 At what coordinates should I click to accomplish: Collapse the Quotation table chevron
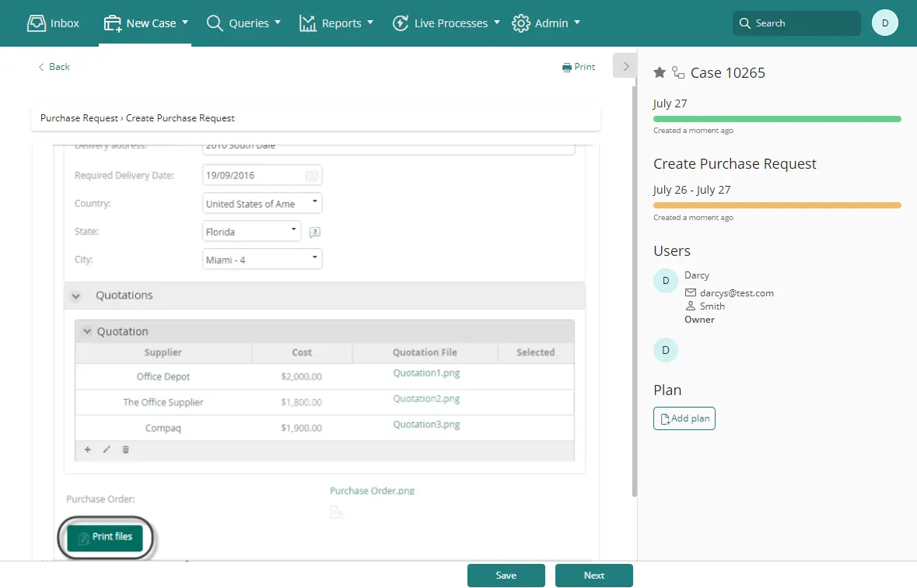click(87, 332)
